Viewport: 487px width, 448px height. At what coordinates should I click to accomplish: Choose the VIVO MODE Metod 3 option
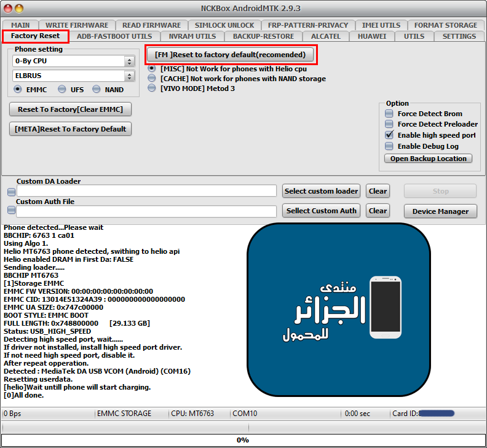coord(152,88)
